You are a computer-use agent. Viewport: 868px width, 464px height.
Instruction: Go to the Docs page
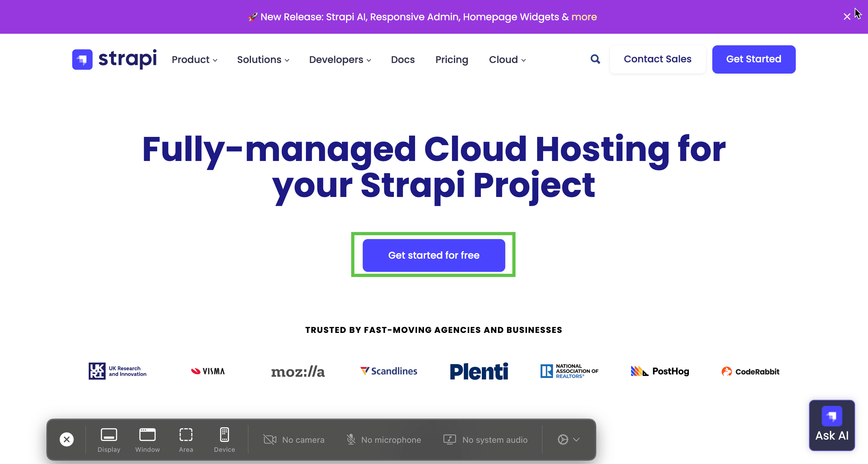(403, 60)
